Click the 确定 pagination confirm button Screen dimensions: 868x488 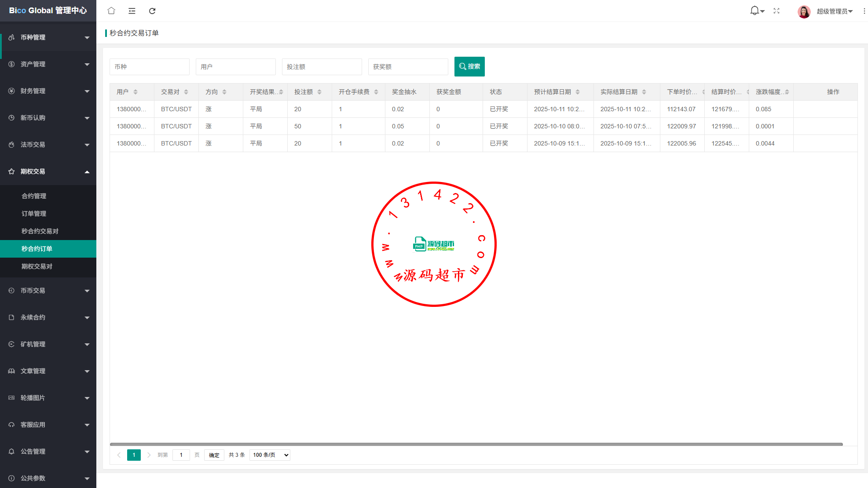(214, 455)
